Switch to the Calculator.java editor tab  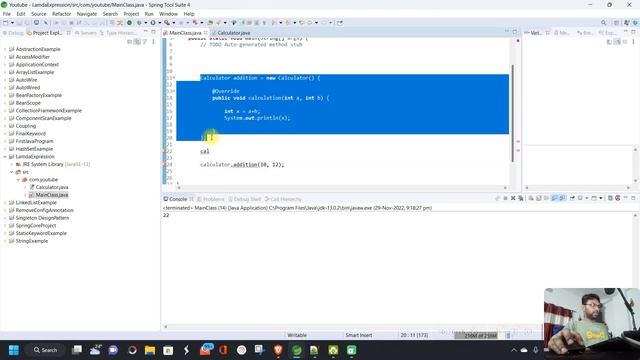click(231, 33)
